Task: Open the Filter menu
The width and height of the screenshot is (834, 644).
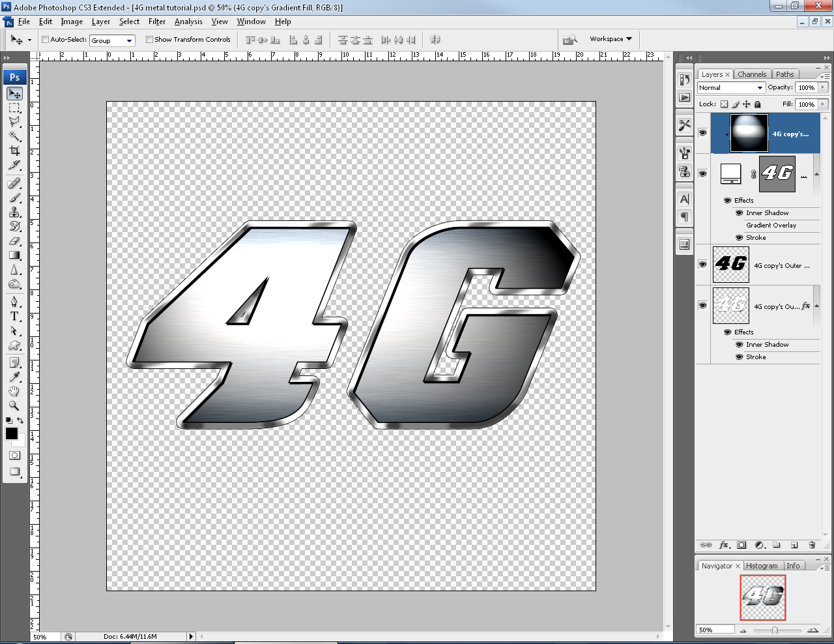Action: click(157, 22)
